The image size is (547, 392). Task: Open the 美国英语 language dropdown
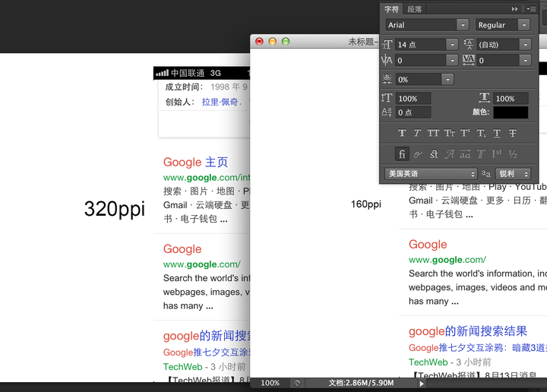coord(431,174)
